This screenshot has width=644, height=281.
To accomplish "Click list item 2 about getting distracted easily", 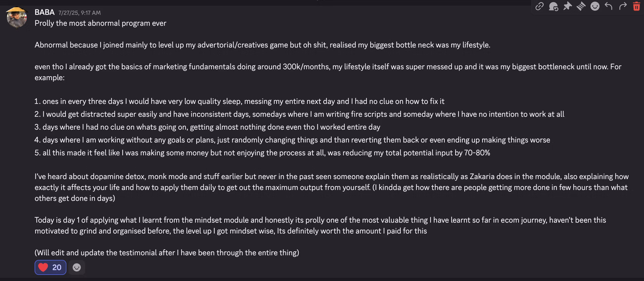I will click(299, 114).
